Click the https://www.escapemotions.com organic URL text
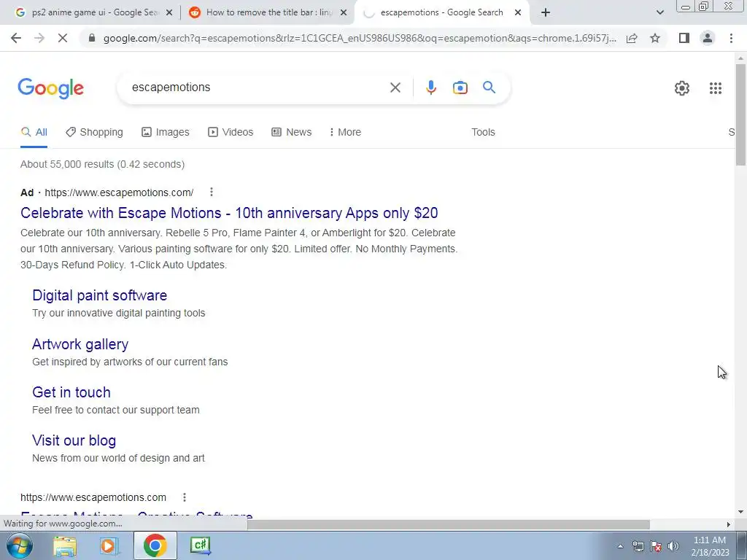 (x=93, y=497)
